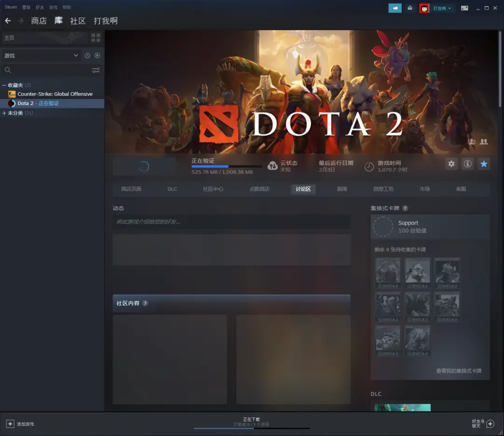Click the vertical page scrollbar
The height and width of the screenshot is (436, 504).
500,69
